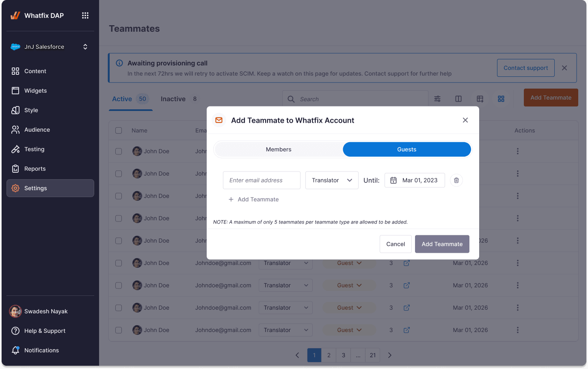588x369 pixels.
Task: Check the sixth John Doe row checkbox
Action: click(x=119, y=263)
